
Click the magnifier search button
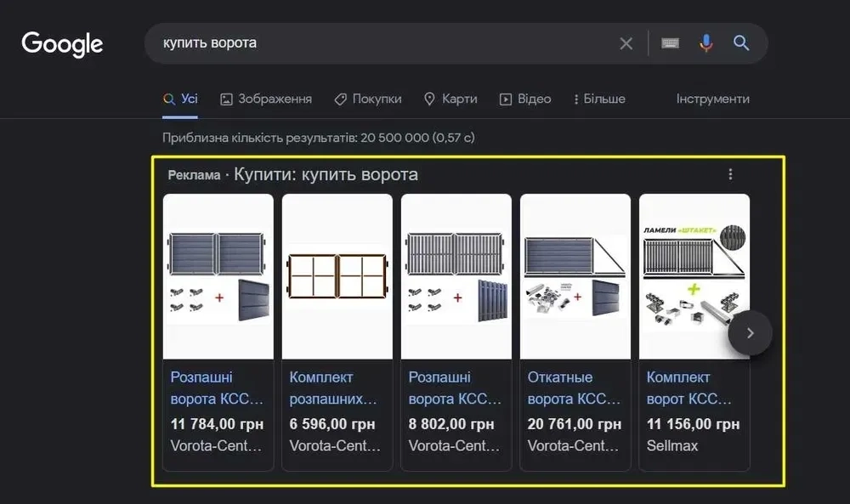741,43
